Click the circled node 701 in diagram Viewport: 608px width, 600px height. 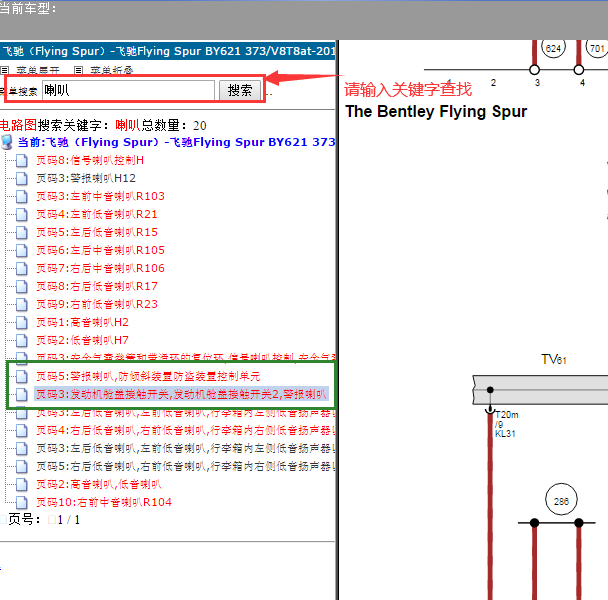click(x=597, y=48)
